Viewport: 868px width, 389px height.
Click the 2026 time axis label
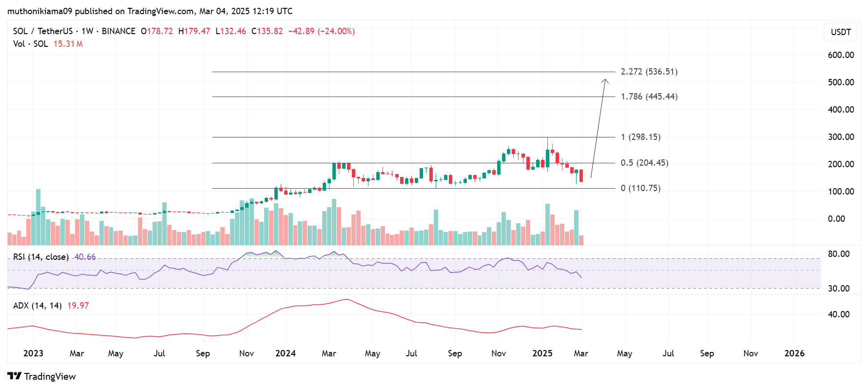click(x=794, y=353)
